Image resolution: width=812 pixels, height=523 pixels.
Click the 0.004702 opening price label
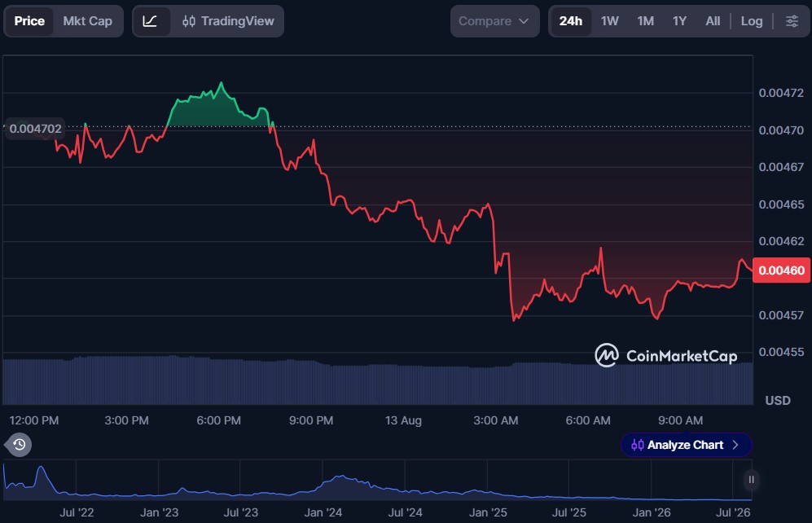[35, 129]
